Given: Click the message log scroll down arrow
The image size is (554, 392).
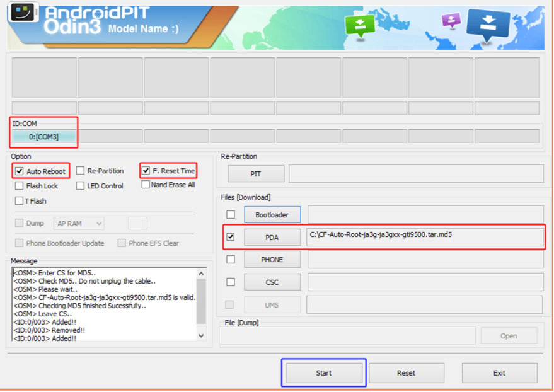Looking at the screenshot, I should (201, 335).
